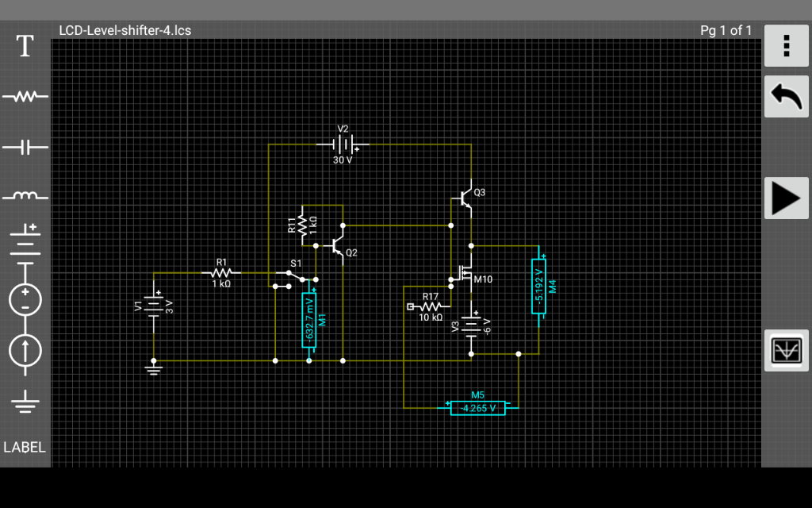812x508 pixels.
Task: Open the three-dot overflow menu
Action: tap(786, 45)
